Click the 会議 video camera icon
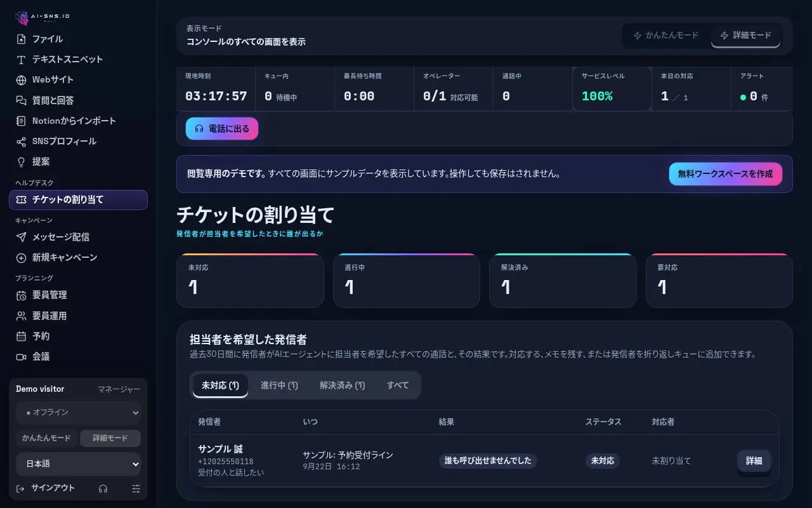Screen dimensions: 812x508 (21, 356)
